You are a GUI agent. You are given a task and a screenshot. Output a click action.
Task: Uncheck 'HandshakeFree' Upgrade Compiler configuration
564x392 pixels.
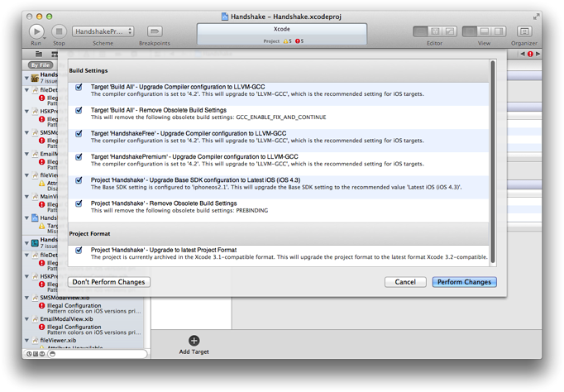pyautogui.click(x=79, y=134)
